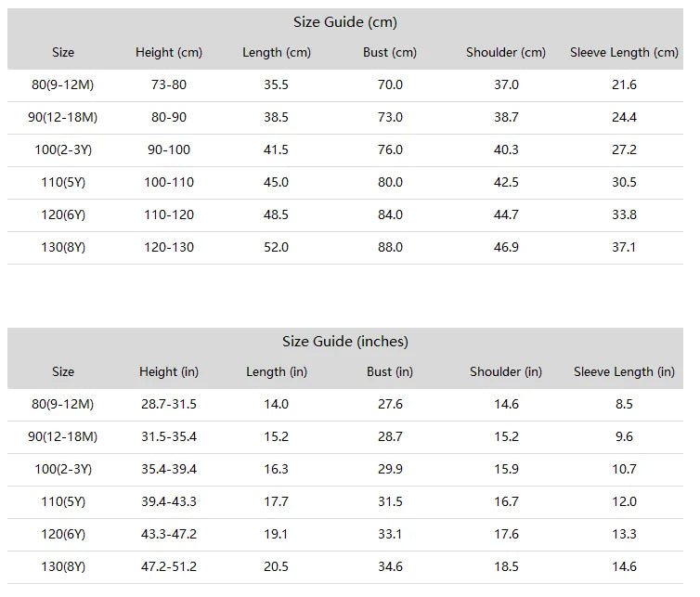Click the bust value 88.0
Screen dimensions: 700x597
(390, 247)
